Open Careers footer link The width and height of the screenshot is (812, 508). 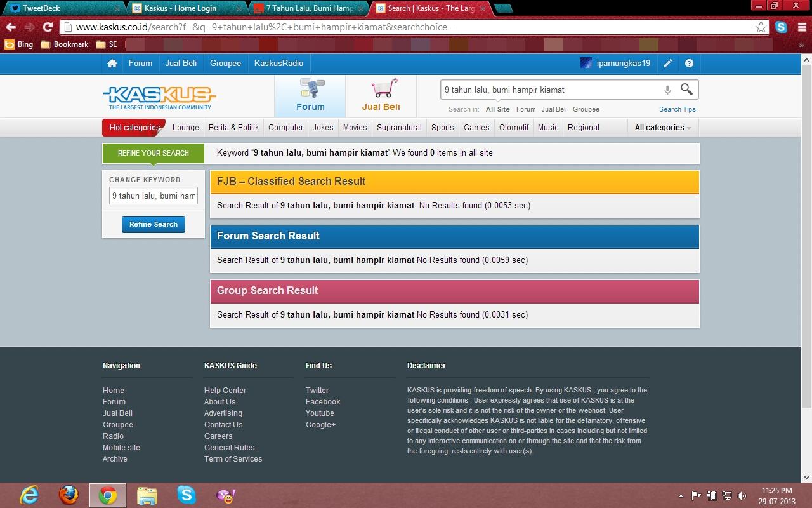coord(218,436)
